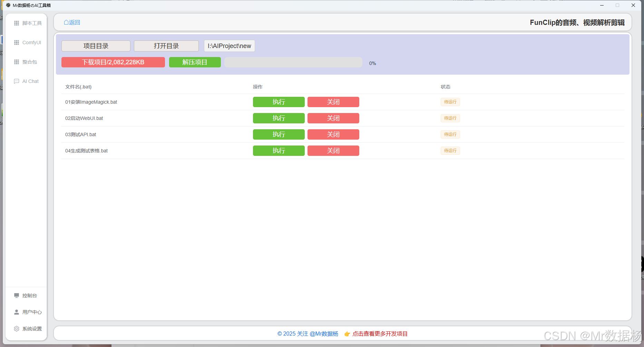Select the 整合包 sidebar grid icon
This screenshot has height=347, width=644.
coord(17,62)
